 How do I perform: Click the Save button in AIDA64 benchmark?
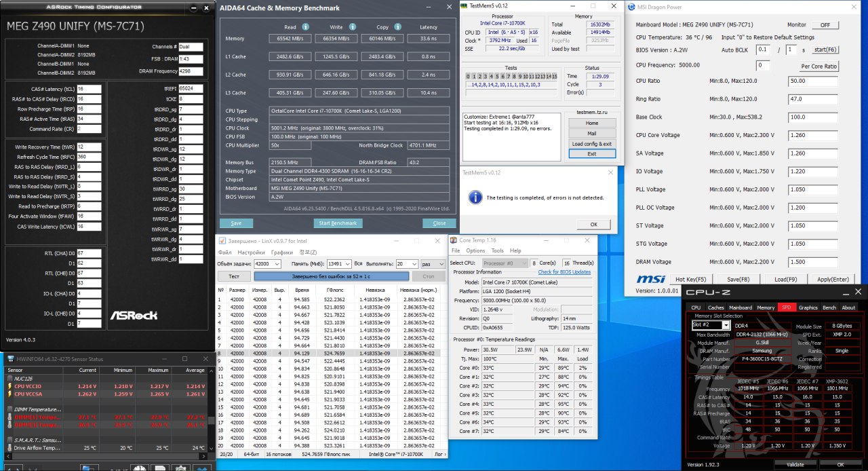(x=236, y=223)
